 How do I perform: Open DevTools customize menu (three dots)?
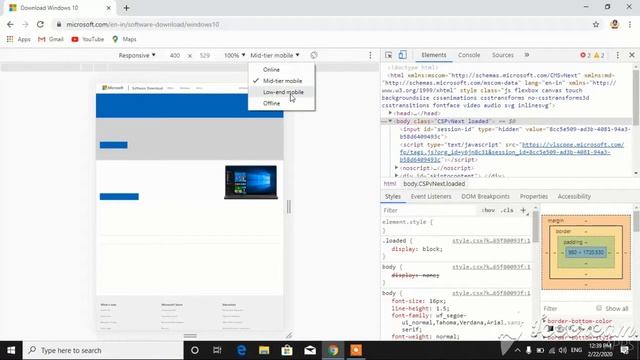pyautogui.click(x=618, y=55)
